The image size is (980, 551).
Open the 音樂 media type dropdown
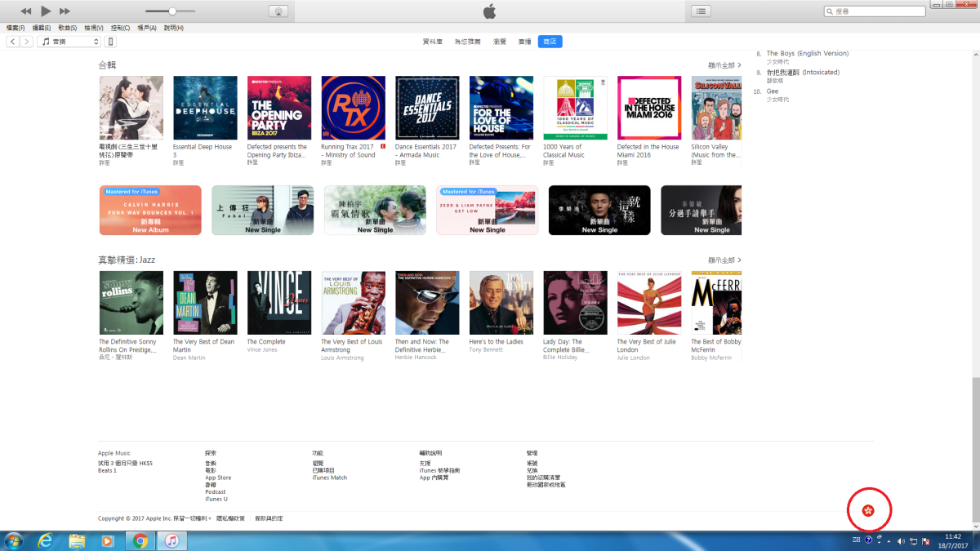(x=70, y=42)
